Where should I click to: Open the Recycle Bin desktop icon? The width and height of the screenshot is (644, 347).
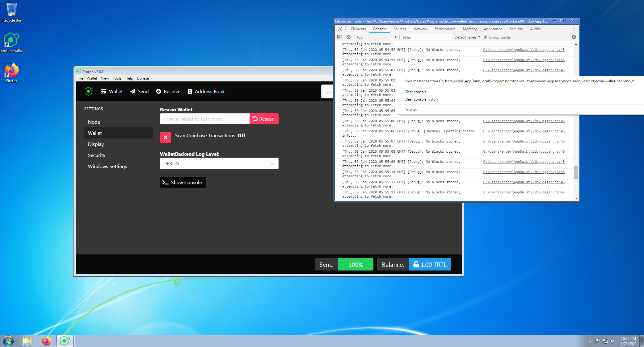click(x=12, y=12)
